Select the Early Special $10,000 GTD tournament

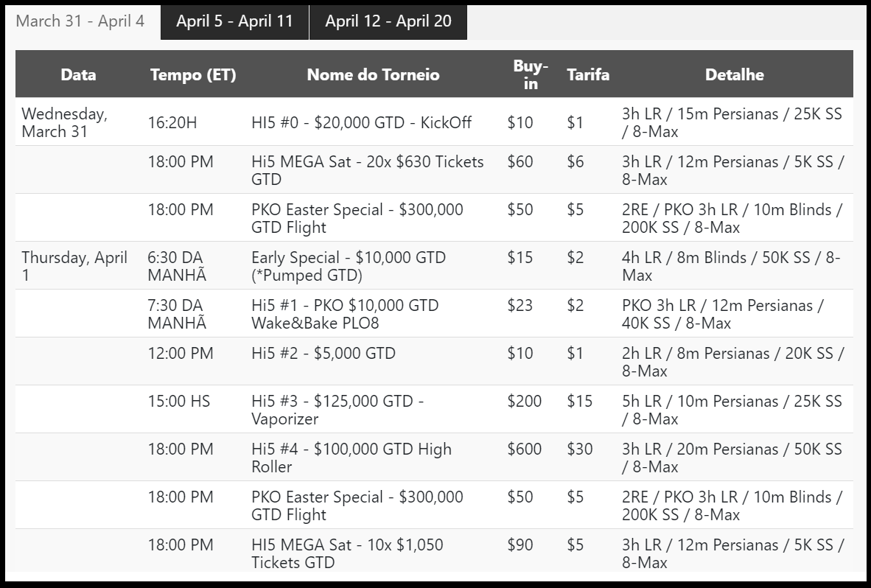click(349, 266)
